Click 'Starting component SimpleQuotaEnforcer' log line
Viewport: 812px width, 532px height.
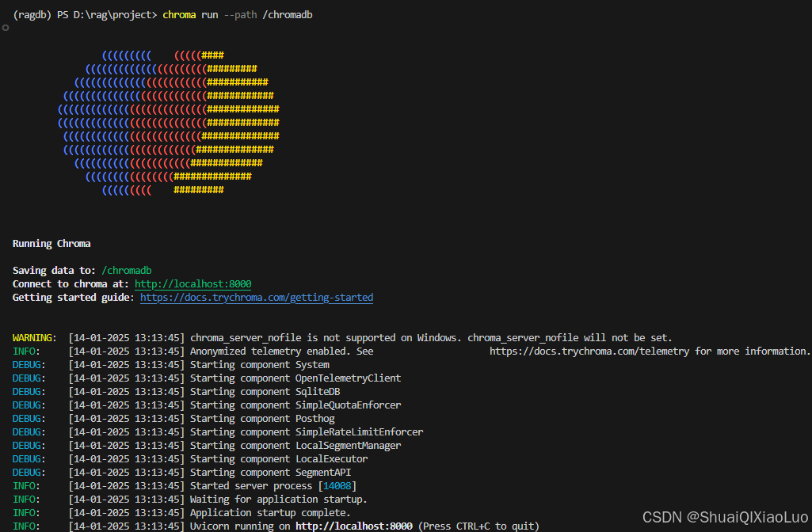point(295,405)
